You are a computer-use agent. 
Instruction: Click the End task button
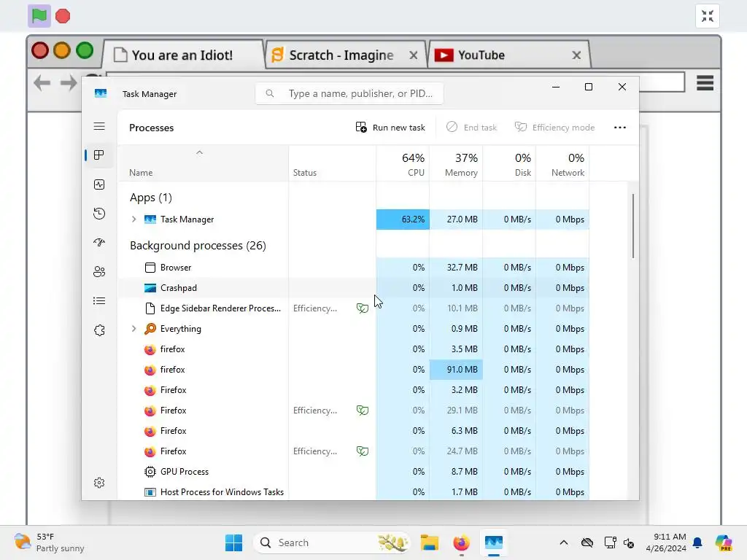coord(472,128)
